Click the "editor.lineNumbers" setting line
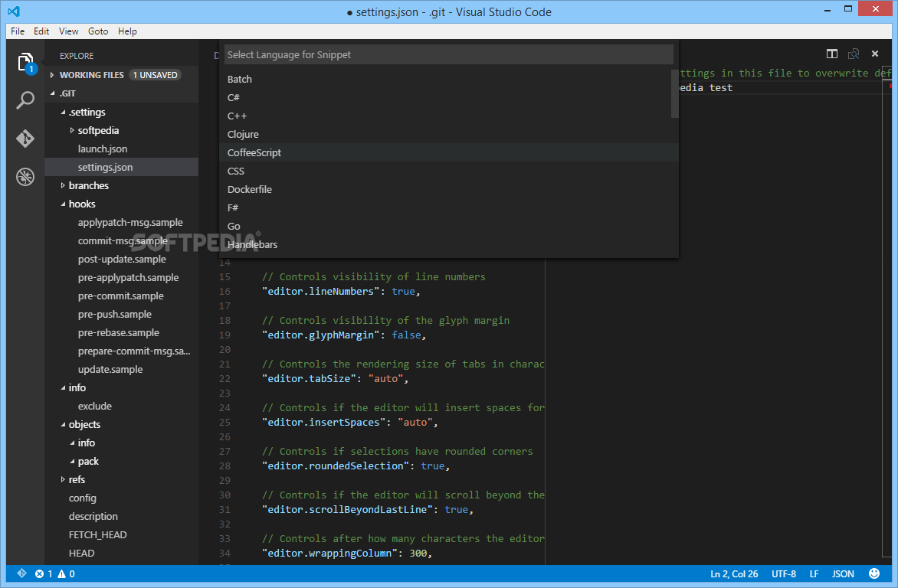Screen dimensions: 898x588 click(341, 292)
